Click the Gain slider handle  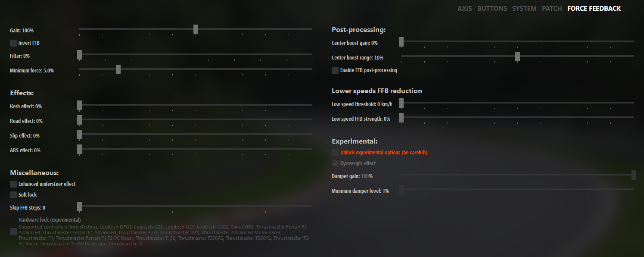click(x=196, y=29)
